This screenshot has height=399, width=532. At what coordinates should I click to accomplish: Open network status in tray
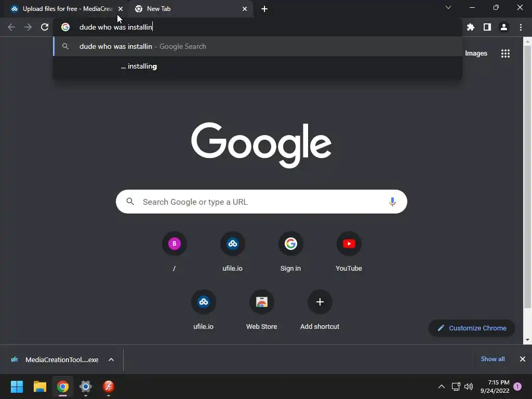coord(456,387)
